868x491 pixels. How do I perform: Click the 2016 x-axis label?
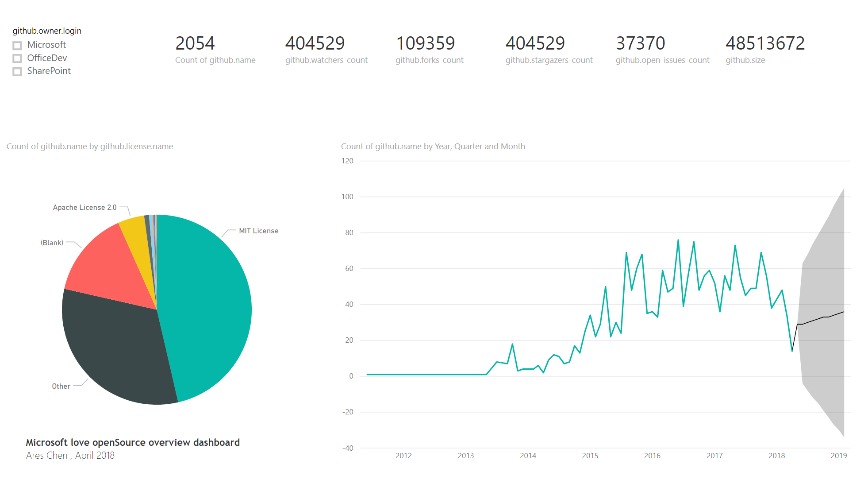coord(652,456)
